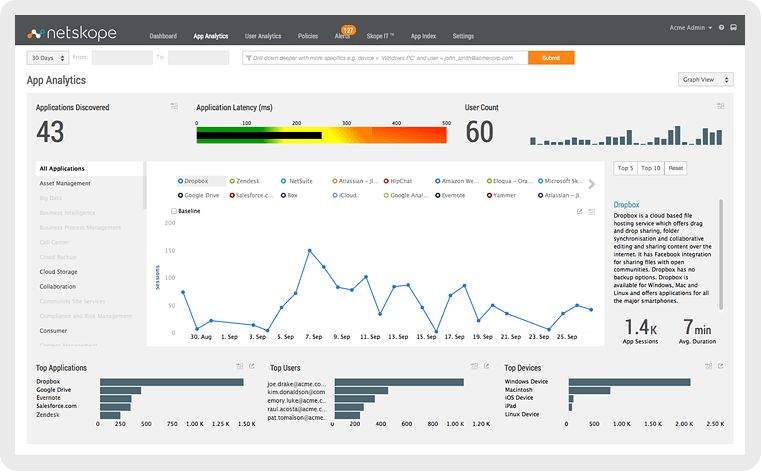Click the Netskope logo
The width and height of the screenshot is (762, 472).
72,33
